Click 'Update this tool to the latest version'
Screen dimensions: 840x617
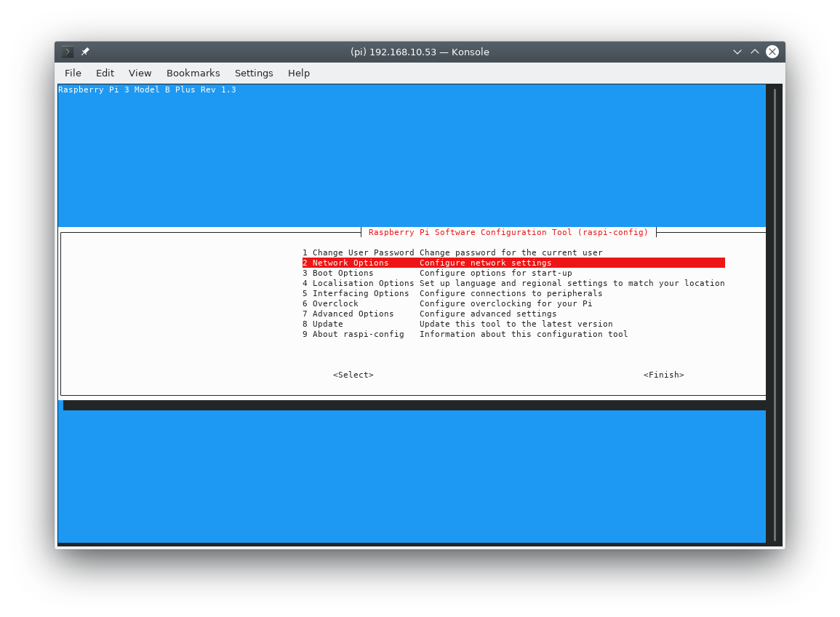[516, 324]
